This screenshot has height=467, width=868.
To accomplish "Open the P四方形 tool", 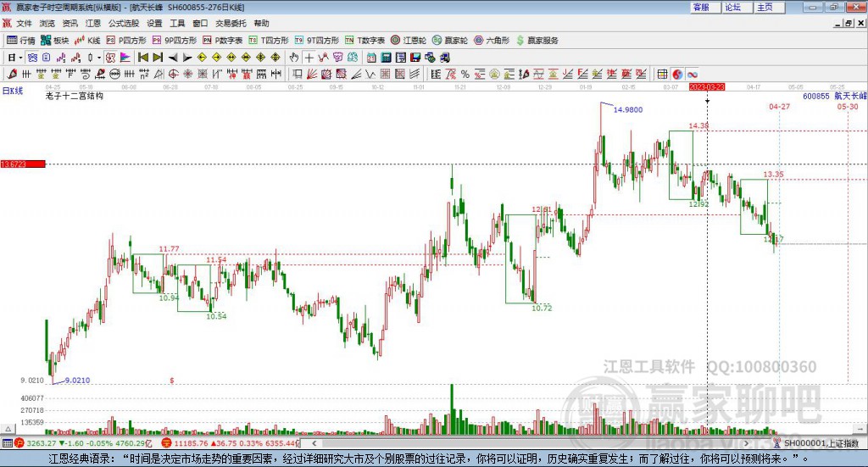I will (x=126, y=41).
